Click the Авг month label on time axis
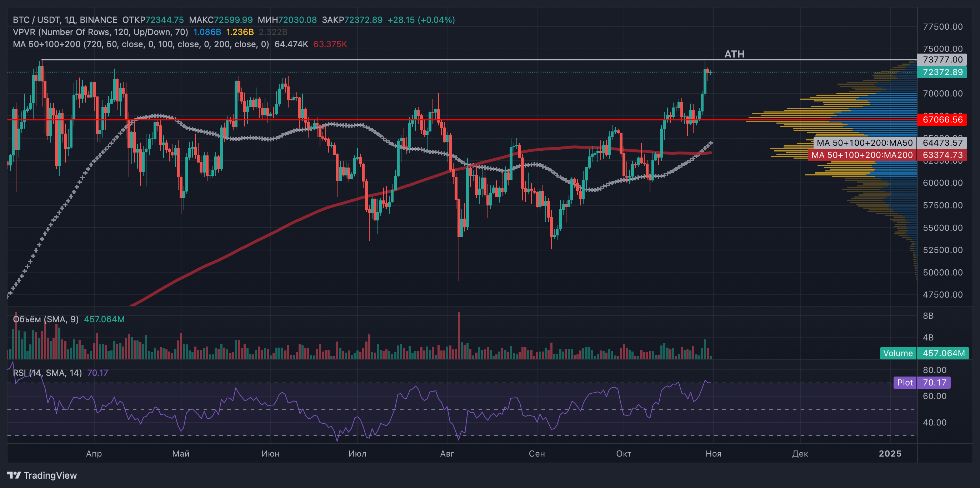Viewport: 980px width, 488px height. 447,453
